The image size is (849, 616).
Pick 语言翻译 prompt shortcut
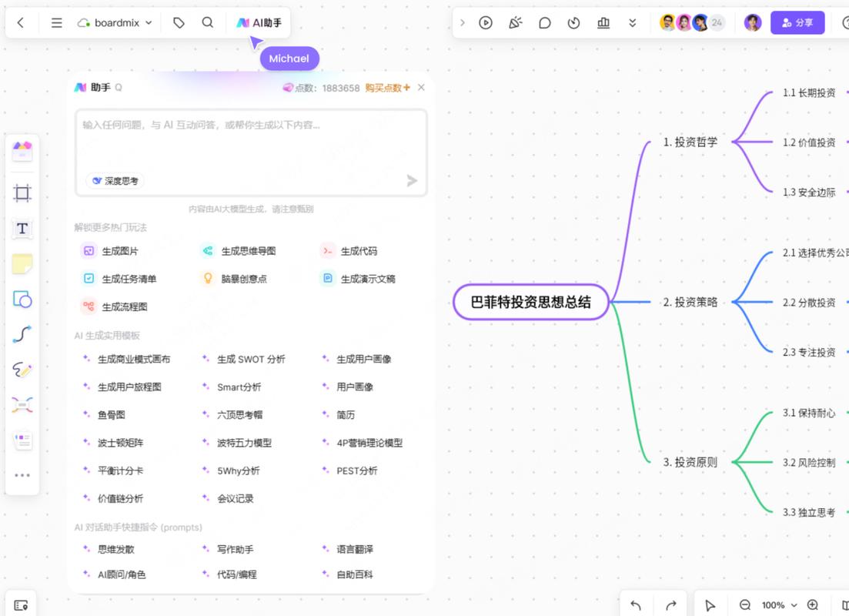point(348,549)
